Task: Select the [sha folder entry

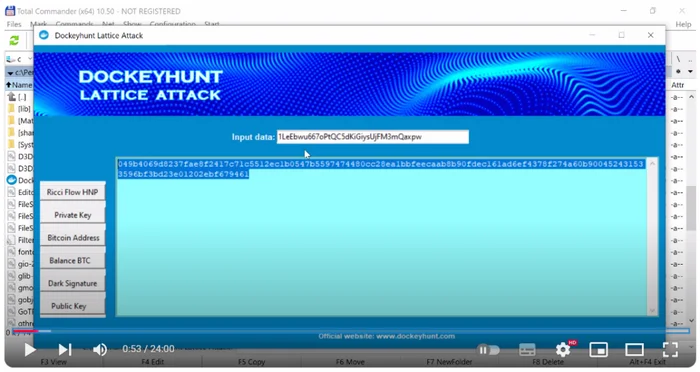Action: pos(20,133)
